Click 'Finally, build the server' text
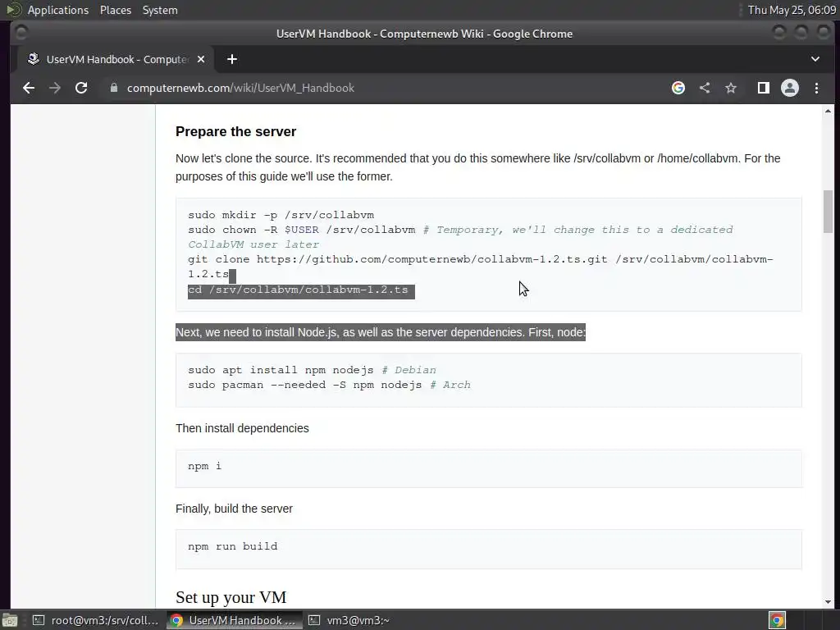The image size is (840, 630). 234,509
